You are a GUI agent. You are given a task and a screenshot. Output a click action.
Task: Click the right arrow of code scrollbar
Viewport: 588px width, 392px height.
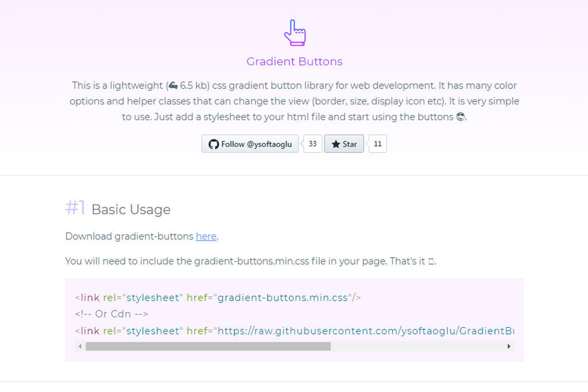click(509, 346)
